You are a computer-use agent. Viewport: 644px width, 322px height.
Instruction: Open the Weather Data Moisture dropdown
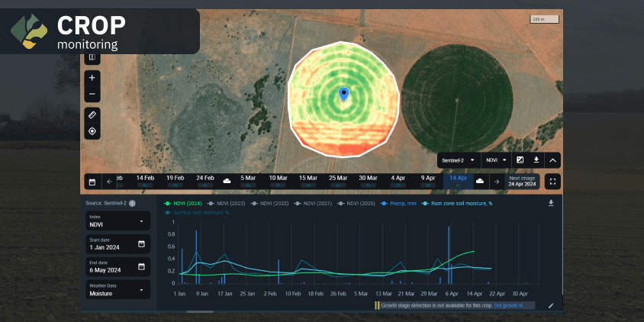(118, 289)
